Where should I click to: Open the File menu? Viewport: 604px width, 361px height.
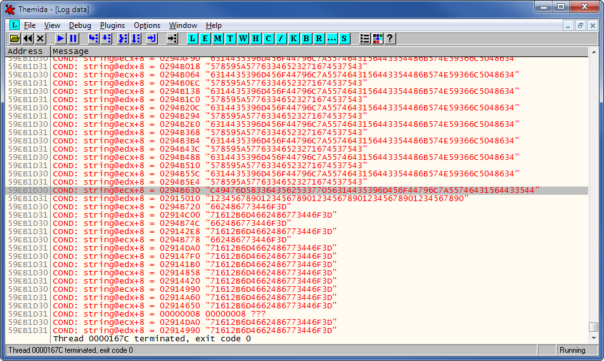click(x=30, y=25)
